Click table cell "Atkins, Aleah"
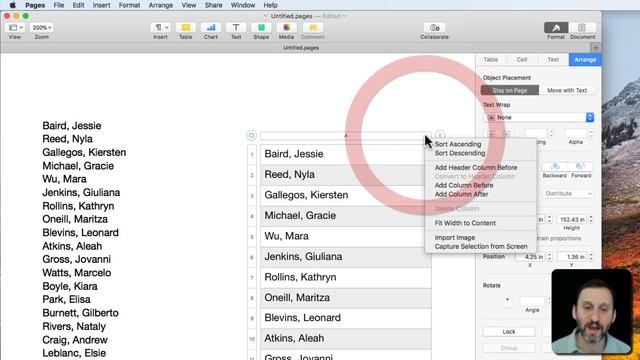 click(x=345, y=338)
